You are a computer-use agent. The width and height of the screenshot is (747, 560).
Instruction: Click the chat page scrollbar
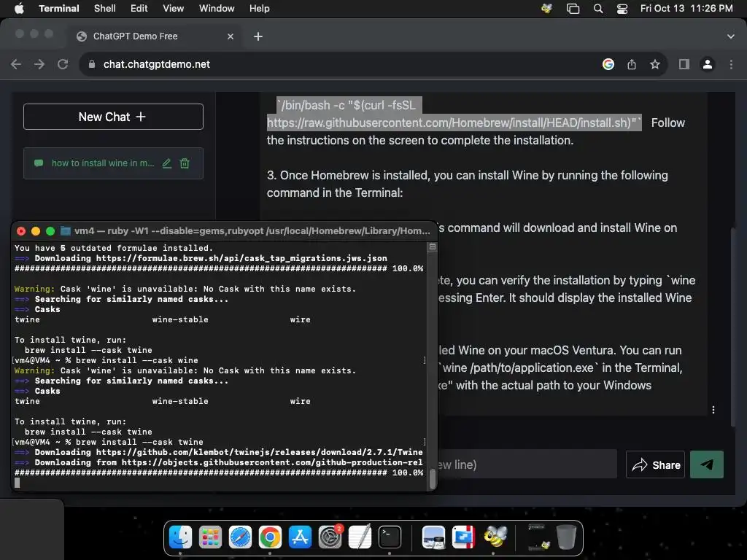click(734, 327)
